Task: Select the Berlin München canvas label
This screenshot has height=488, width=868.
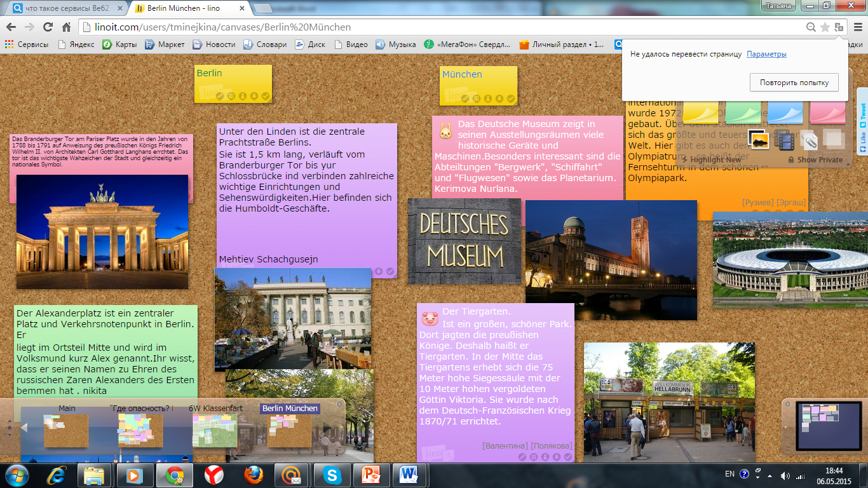Action: (290, 409)
